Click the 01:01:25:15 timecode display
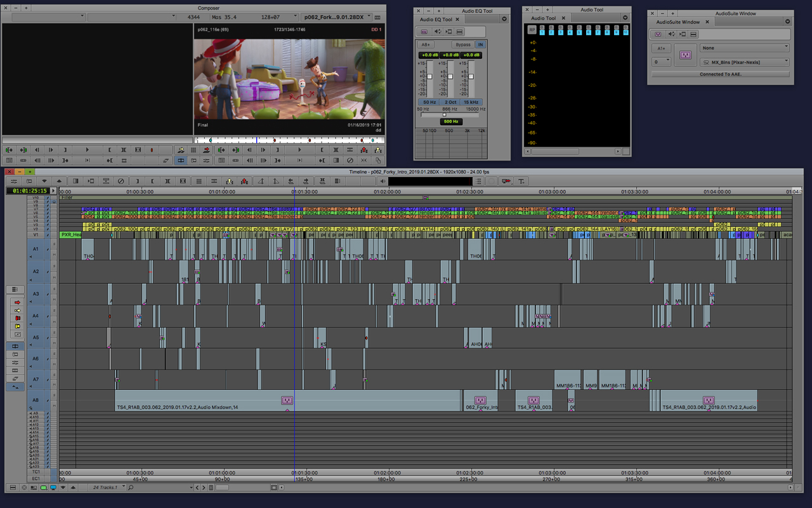The image size is (812, 508). (29, 190)
